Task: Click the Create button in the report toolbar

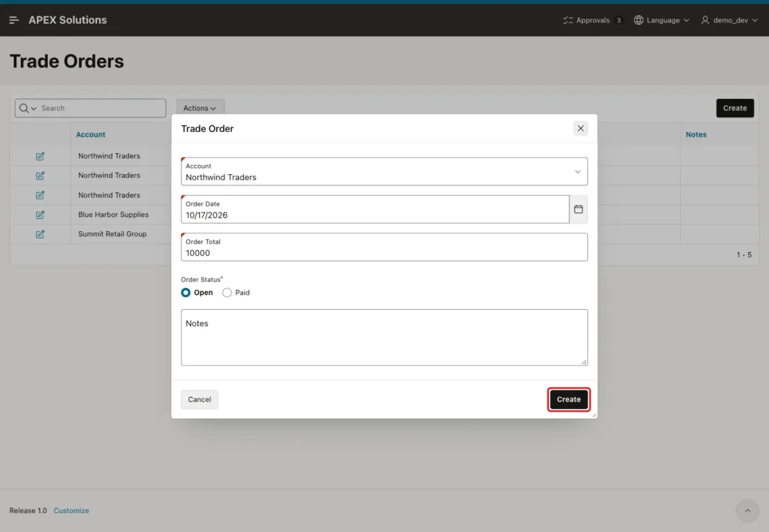Action: pos(734,108)
